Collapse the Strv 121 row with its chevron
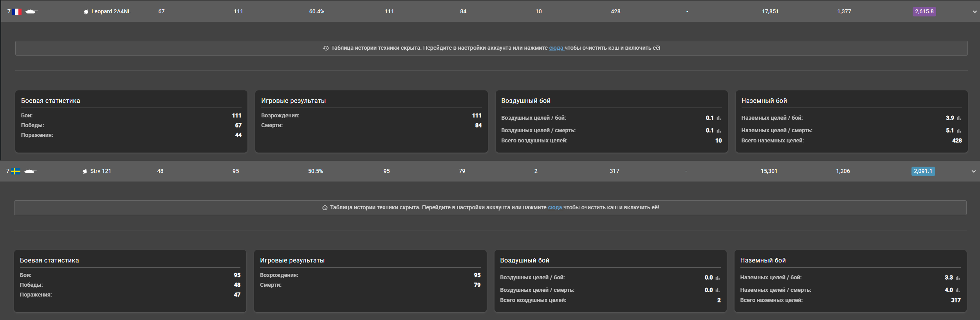 [x=973, y=171]
